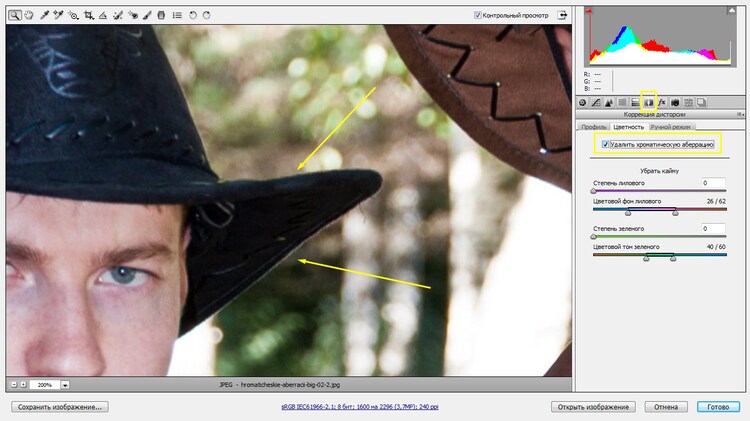Click the 200% zoom level field
The height and width of the screenshot is (421, 750).
coord(45,385)
